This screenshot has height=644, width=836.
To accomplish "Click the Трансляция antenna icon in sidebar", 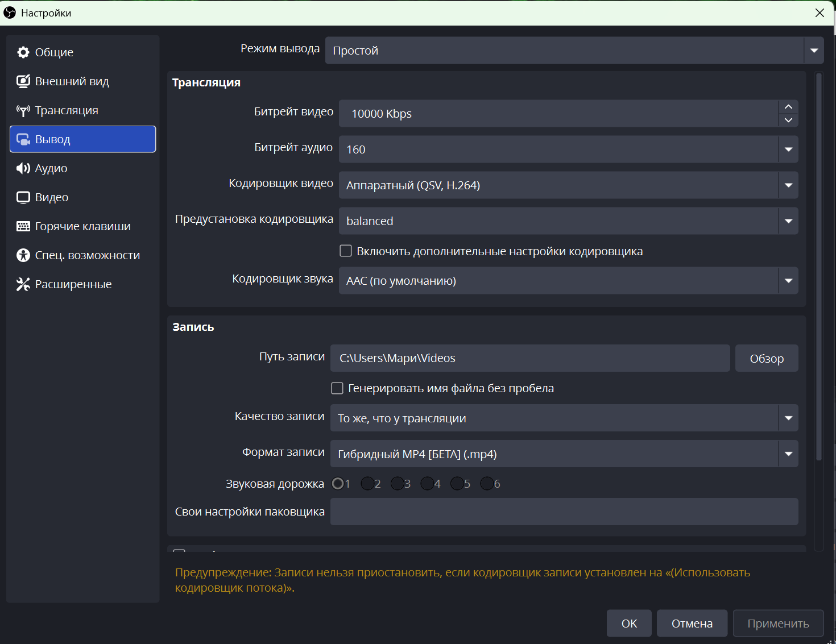I will coord(23,110).
